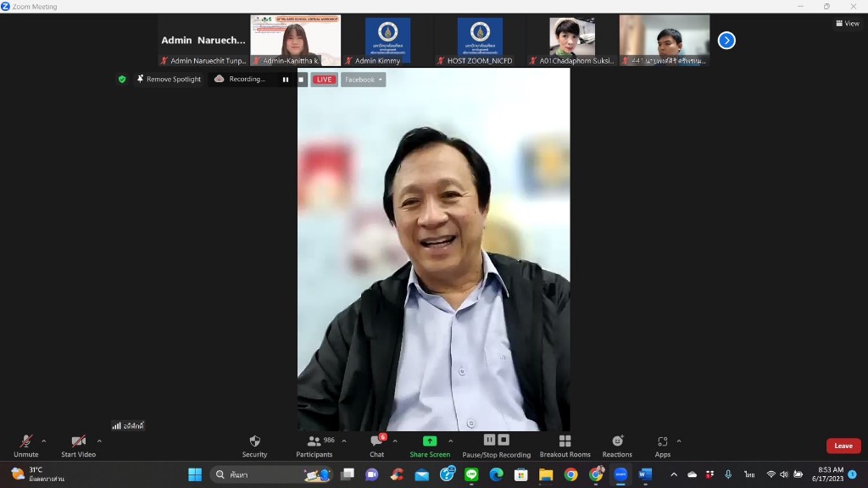Open Microsoft Store in taskbar
This screenshot has height=488, width=868.
(x=521, y=474)
